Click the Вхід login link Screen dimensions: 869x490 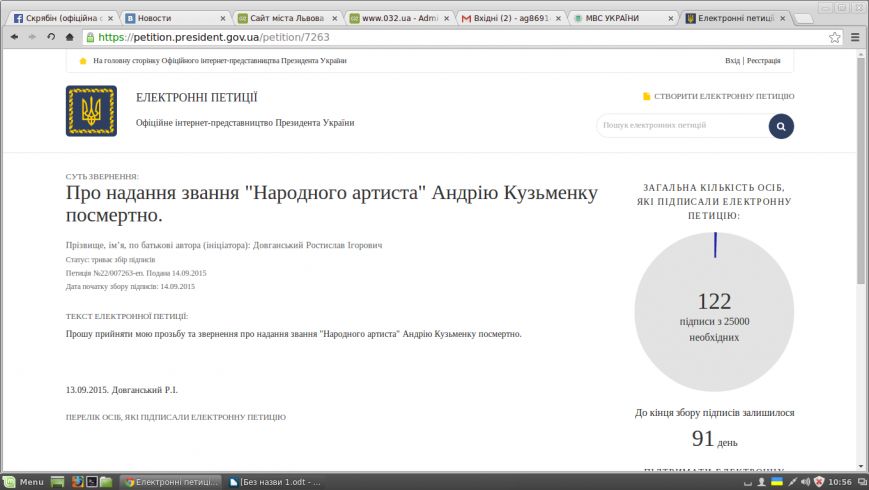pos(732,61)
